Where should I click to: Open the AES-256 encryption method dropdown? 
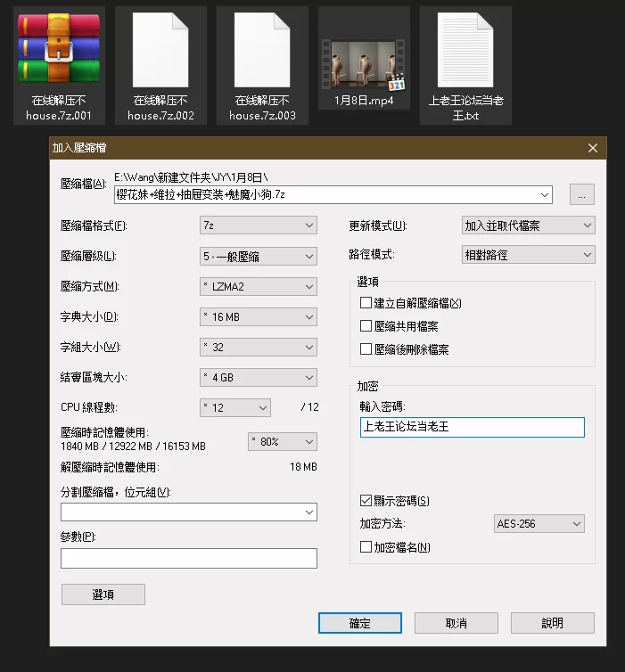(539, 524)
